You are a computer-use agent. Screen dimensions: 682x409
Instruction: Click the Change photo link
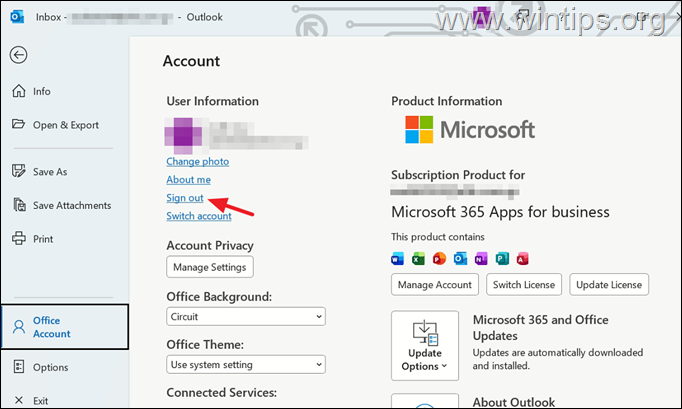click(197, 161)
